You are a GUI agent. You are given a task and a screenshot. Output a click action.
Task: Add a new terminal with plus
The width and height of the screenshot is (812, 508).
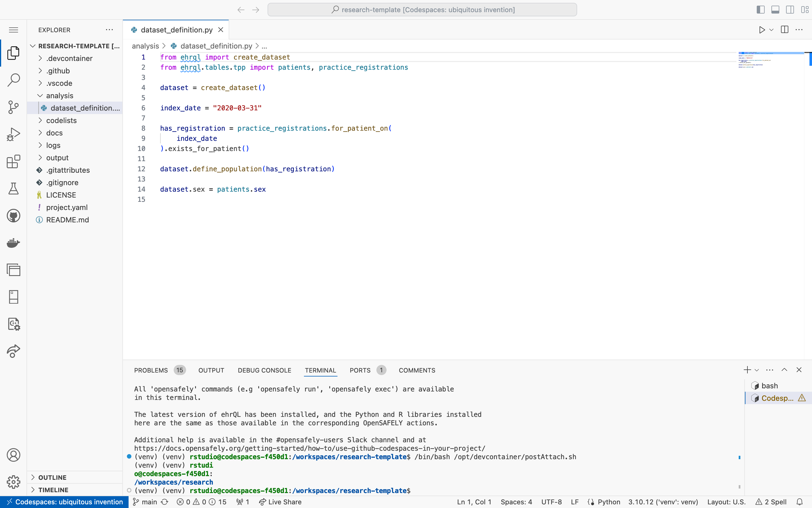point(747,370)
